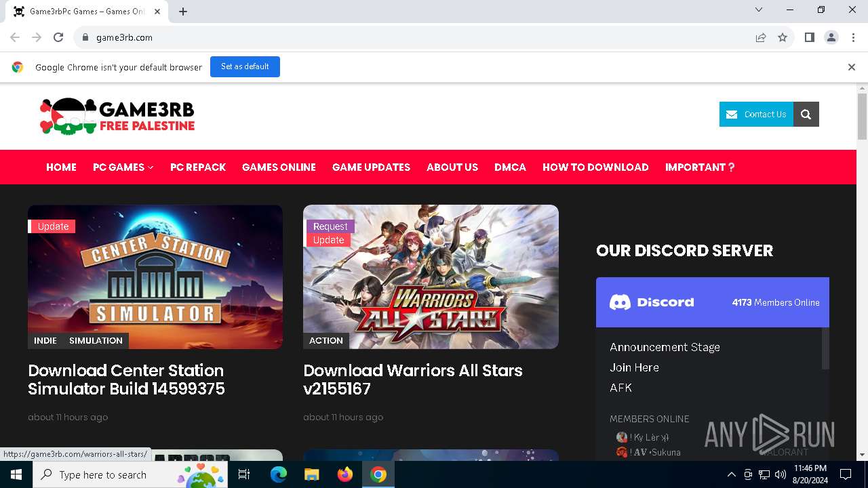Open Download Warriors All Stars v2155167 title
Viewport: 868px width, 488px height.
(413, 380)
